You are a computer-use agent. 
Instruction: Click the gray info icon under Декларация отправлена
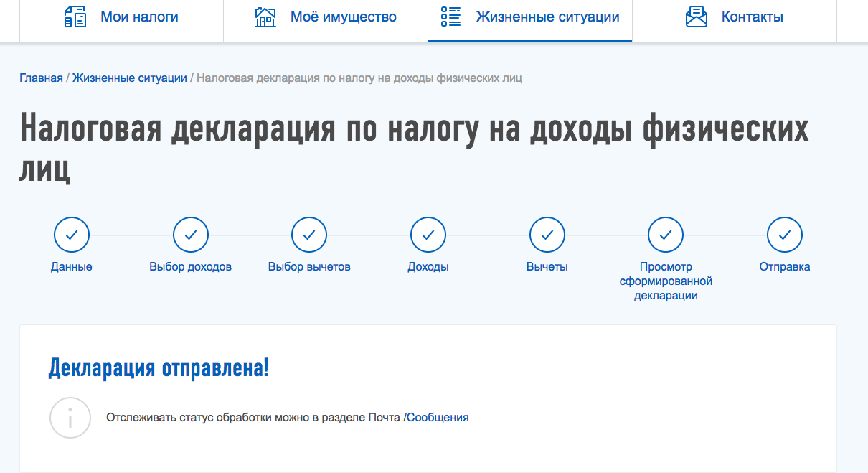pyautogui.click(x=70, y=417)
